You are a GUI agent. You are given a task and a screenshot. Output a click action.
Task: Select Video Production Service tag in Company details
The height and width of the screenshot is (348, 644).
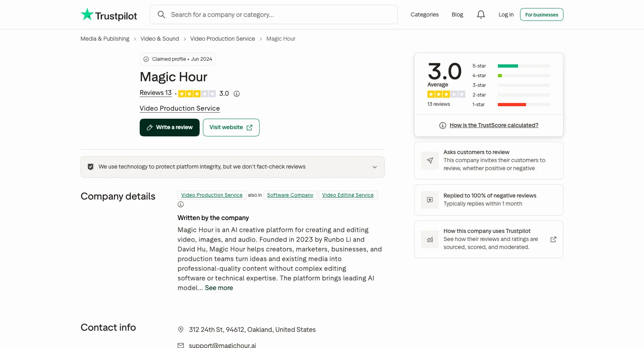(x=212, y=195)
